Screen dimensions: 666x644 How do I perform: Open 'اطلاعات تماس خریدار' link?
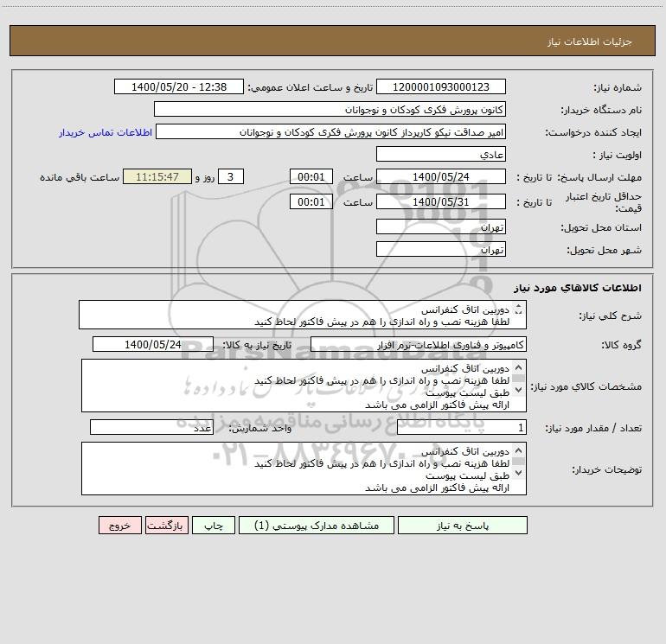[106, 132]
